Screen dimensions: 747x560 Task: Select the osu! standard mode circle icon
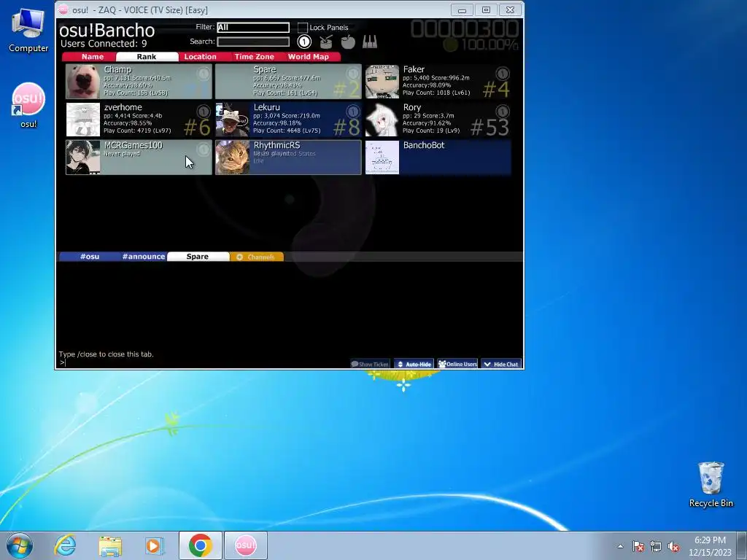304,42
